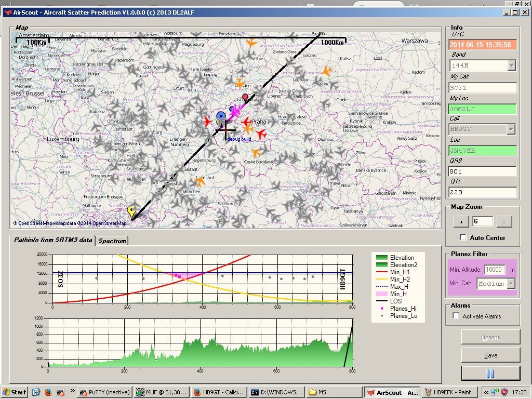Click the LOS legend entry

(389, 301)
